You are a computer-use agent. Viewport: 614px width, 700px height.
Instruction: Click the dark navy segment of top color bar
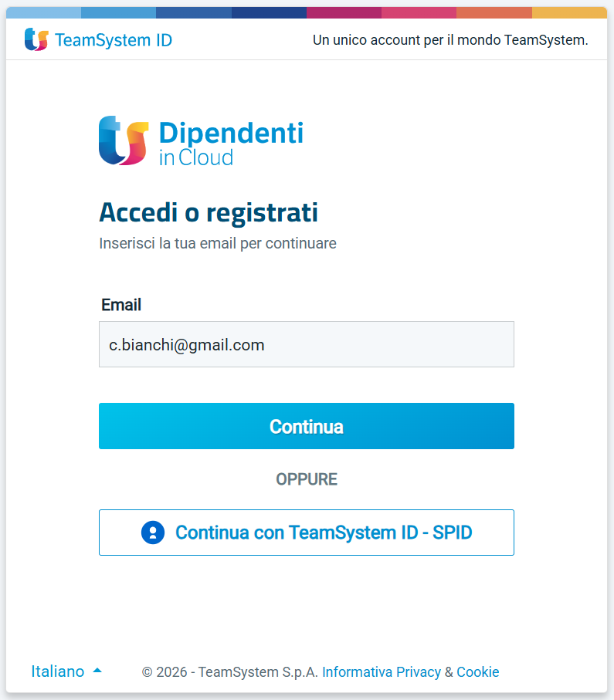click(x=269, y=12)
